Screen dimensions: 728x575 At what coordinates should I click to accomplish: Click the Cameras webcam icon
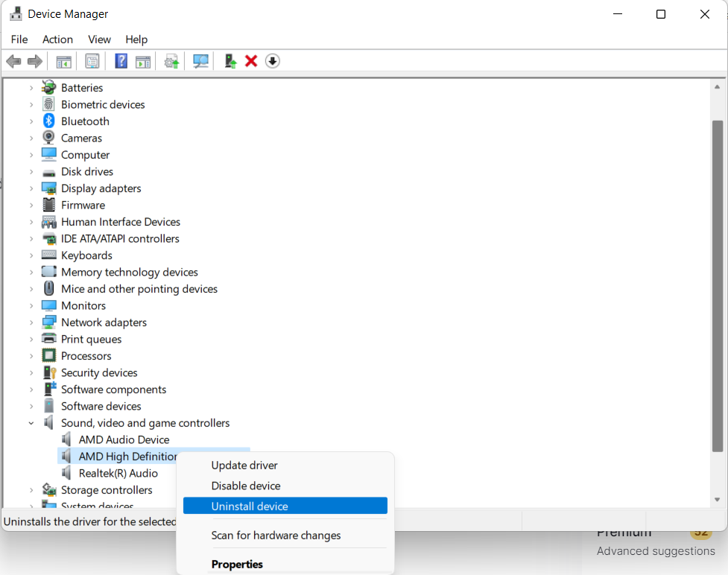click(48, 138)
